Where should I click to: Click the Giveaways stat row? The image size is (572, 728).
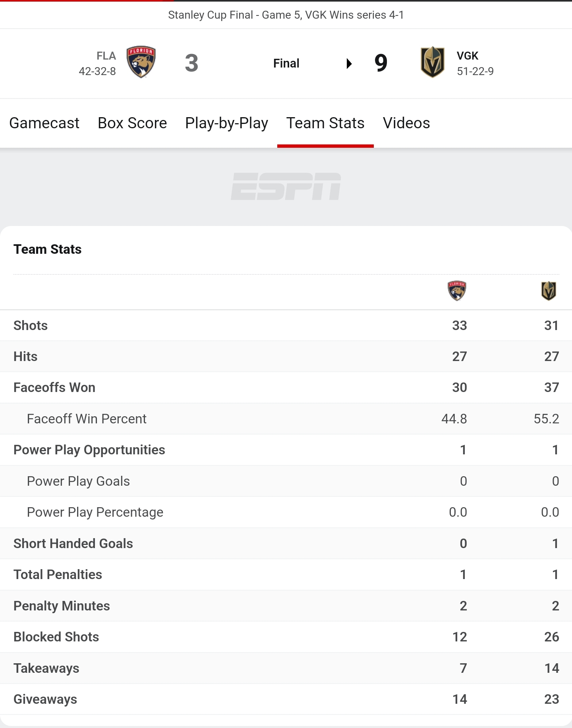(286, 699)
